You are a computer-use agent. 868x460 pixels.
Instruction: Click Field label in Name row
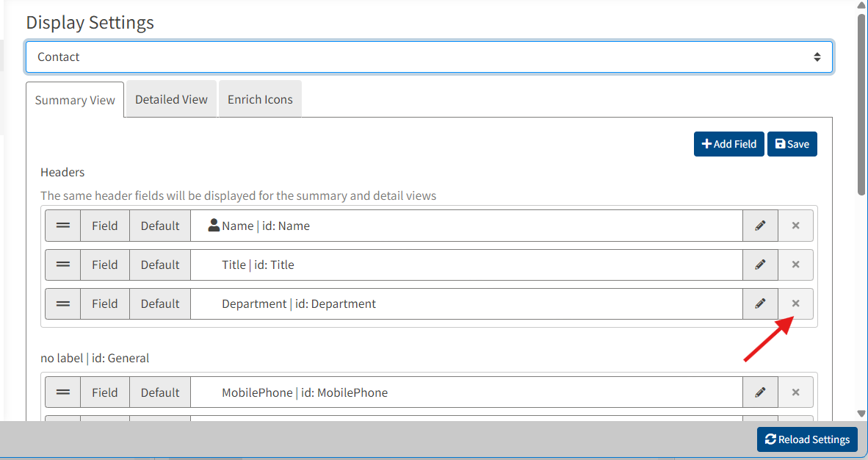(x=104, y=226)
